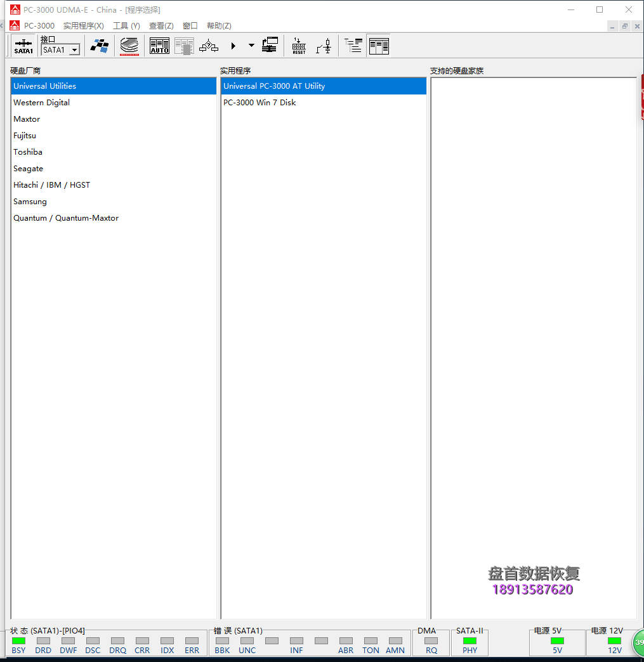Close the inner MDI child window
This screenshot has height=662, width=644.
637,26
